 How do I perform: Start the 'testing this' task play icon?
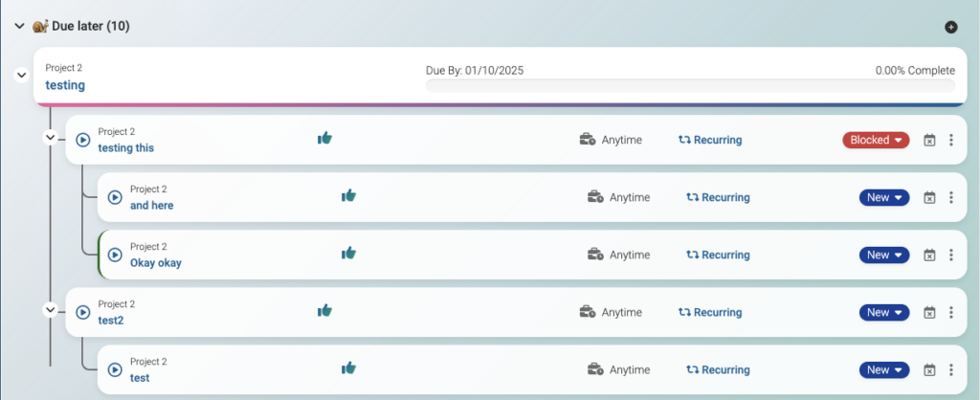[x=82, y=140]
